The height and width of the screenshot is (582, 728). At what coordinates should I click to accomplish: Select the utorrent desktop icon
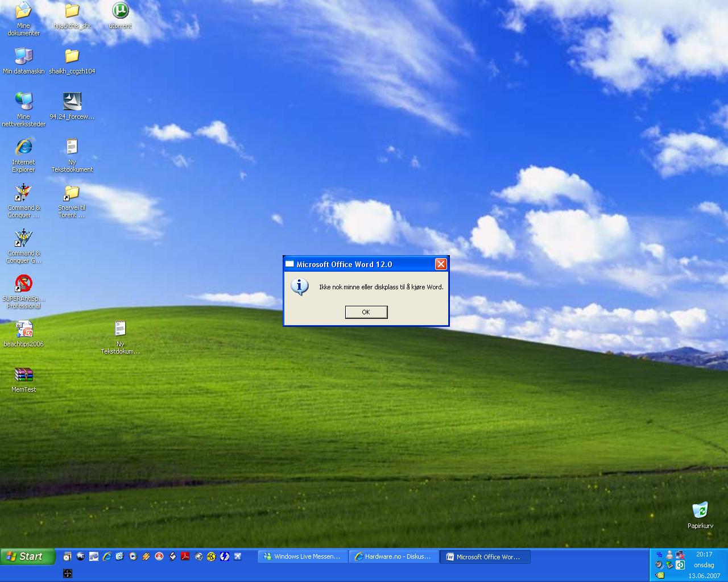click(x=120, y=15)
